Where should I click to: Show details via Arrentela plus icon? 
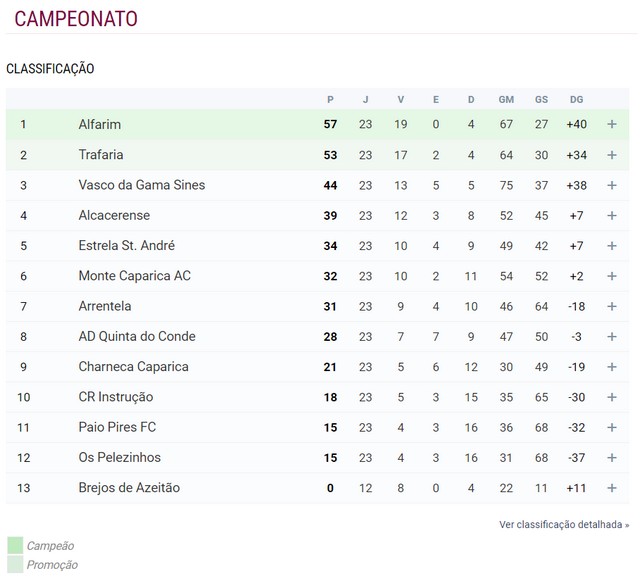611,306
